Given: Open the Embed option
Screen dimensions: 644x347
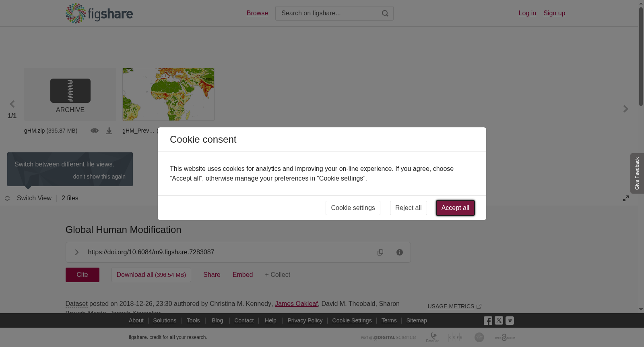Looking at the screenshot, I should [x=243, y=275].
